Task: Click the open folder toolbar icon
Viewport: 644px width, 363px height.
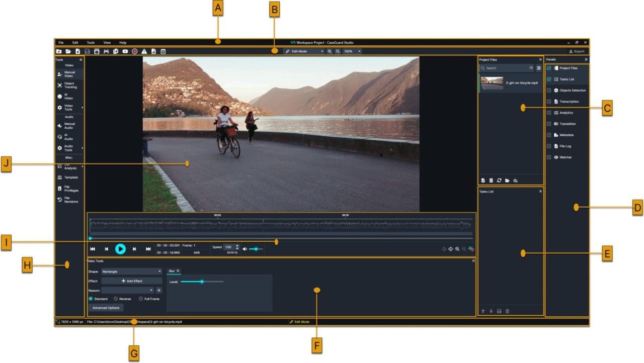Action: (68, 51)
